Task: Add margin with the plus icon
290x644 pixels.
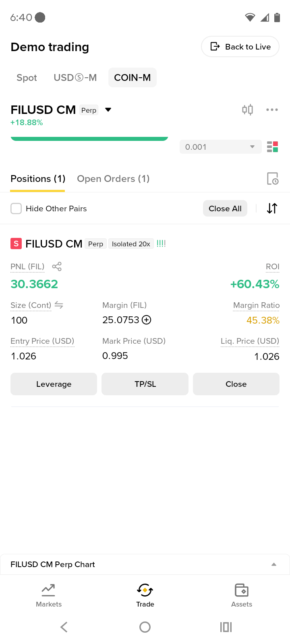Action: 147,320
